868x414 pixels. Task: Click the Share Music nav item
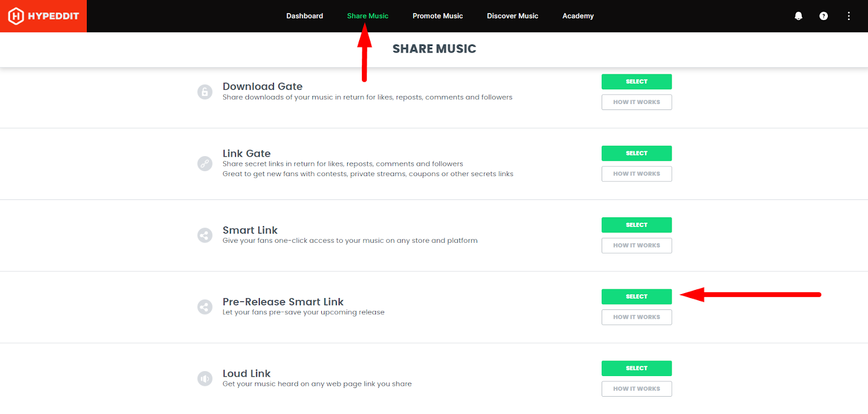click(367, 16)
